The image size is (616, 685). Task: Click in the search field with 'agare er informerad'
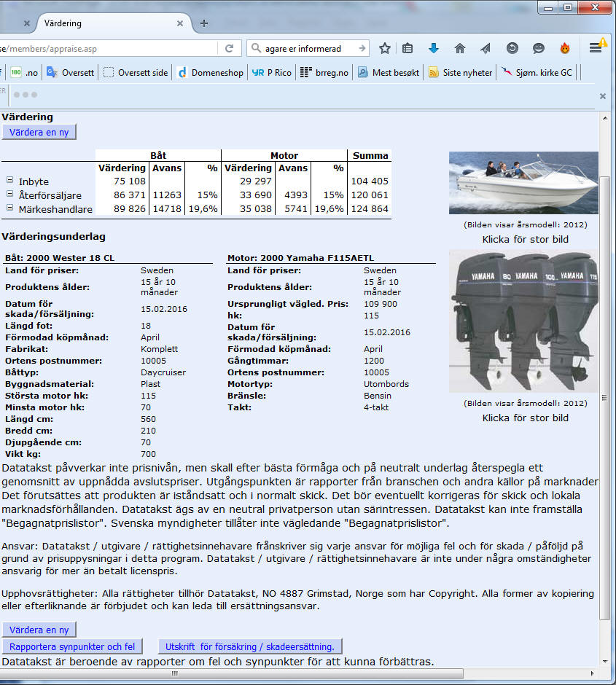[306, 49]
